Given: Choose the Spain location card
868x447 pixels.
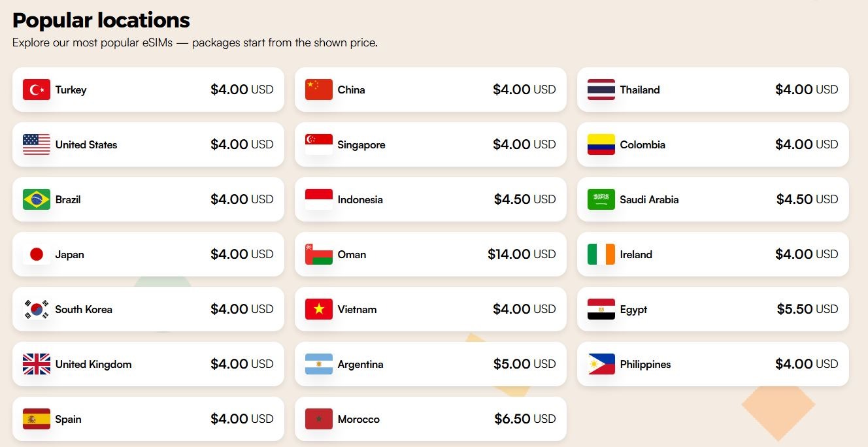Looking at the screenshot, I should pyautogui.click(x=148, y=419).
